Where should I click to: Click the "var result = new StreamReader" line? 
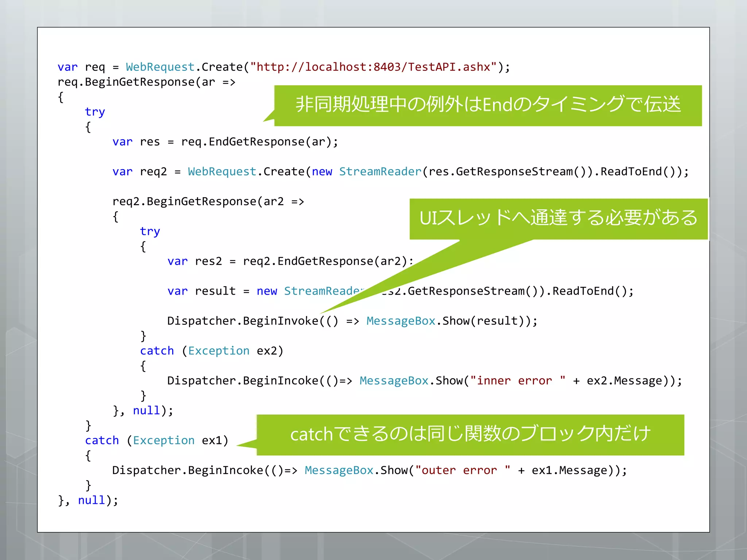(400, 291)
